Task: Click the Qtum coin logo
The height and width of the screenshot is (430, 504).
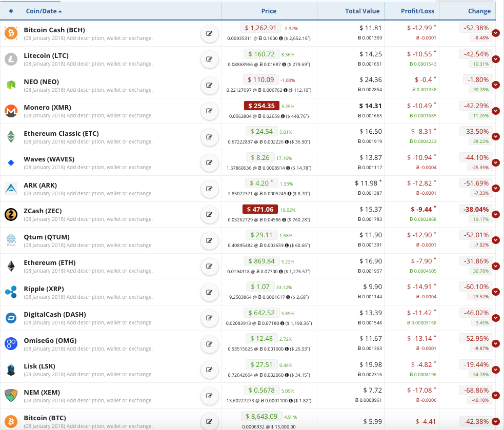Action: [x=11, y=240]
